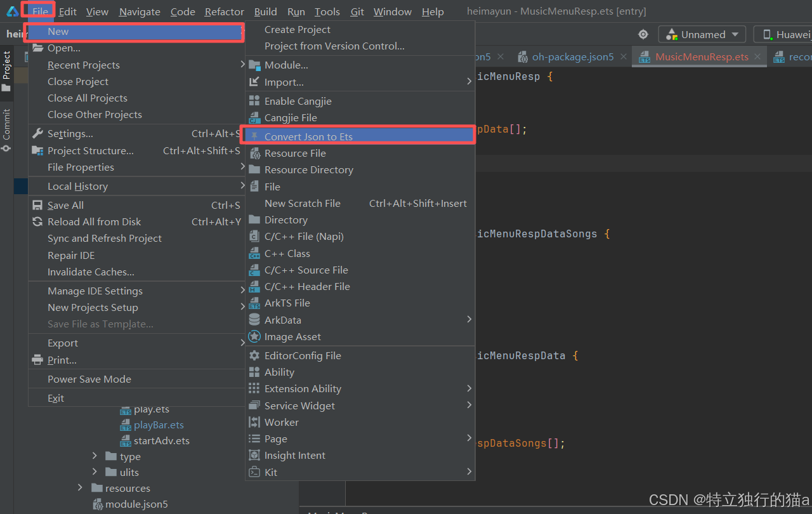The height and width of the screenshot is (514, 812).
Task: Click the C/C++ File (Napi) icon
Action: [x=254, y=236]
